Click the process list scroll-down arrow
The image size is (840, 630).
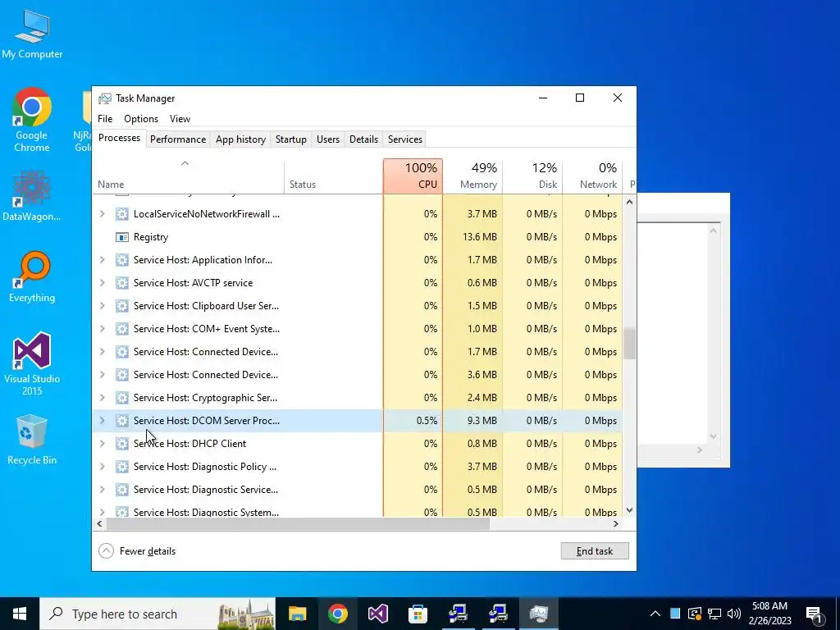[629, 510]
